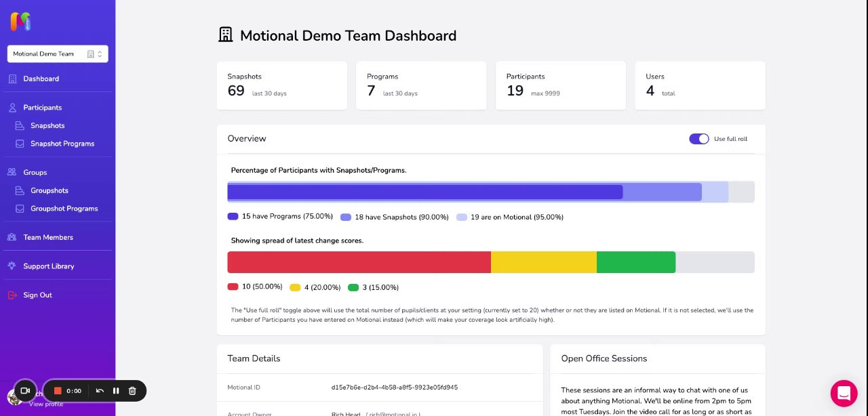Image resolution: width=868 pixels, height=416 pixels.
Task: Click the Groups people icon
Action: pyautogui.click(x=12, y=172)
